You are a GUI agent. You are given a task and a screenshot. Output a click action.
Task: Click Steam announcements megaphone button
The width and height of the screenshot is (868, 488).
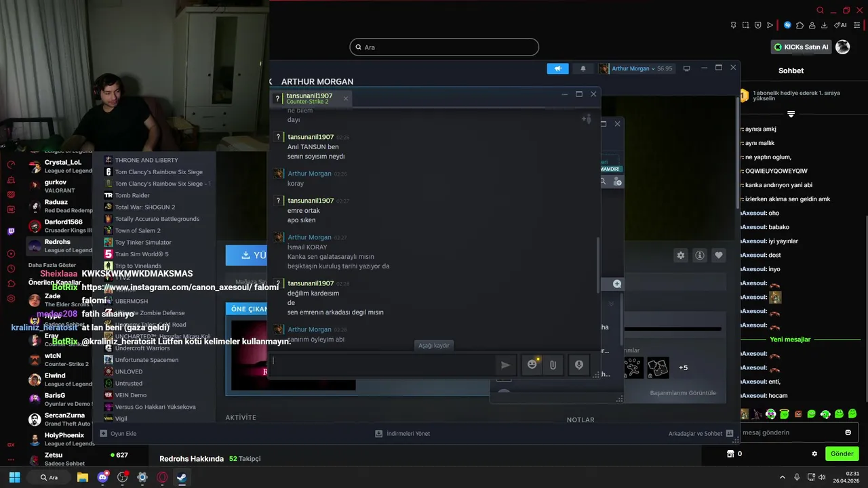click(x=557, y=68)
